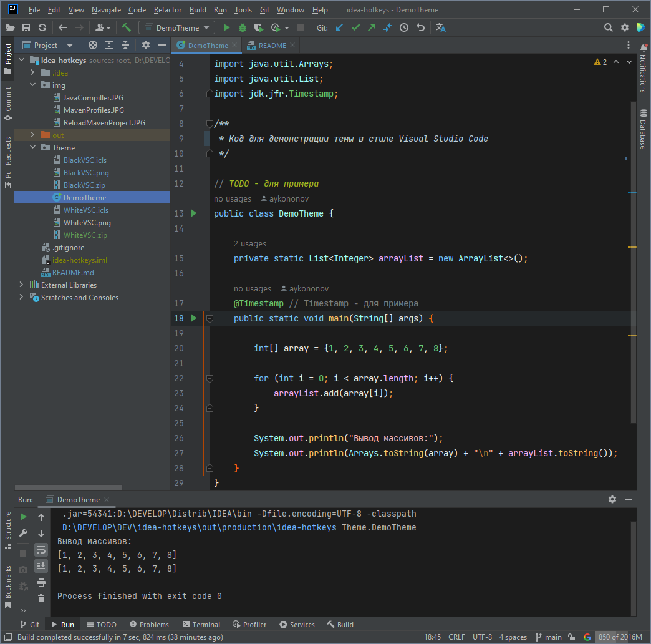Click the Debug bug icon in the toolbar
Viewport: 651px width, 644px height.
[243, 27]
